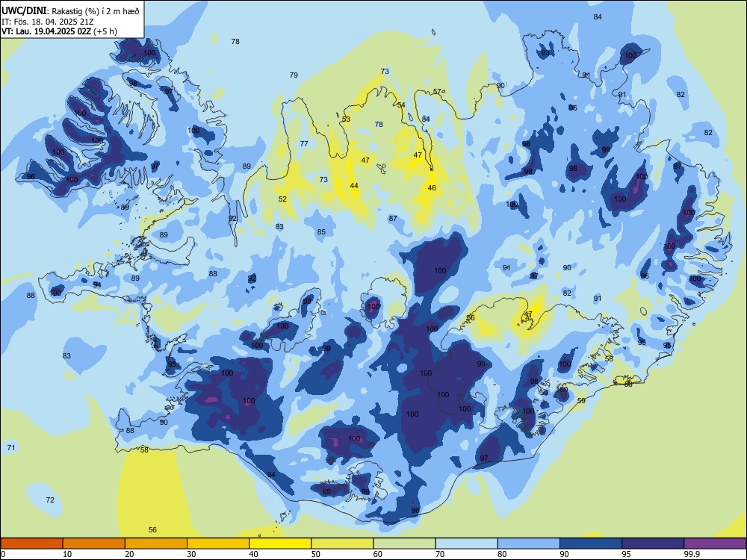The image size is (747, 560).
Task: Click the humidity value 53 on the map
Action: click(x=346, y=119)
